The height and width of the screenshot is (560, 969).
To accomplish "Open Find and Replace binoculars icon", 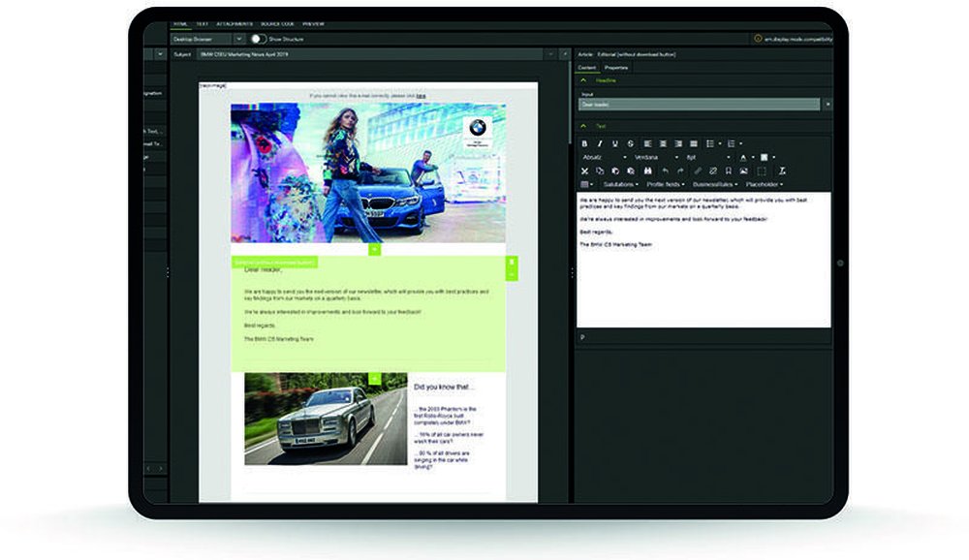I will pos(647,171).
